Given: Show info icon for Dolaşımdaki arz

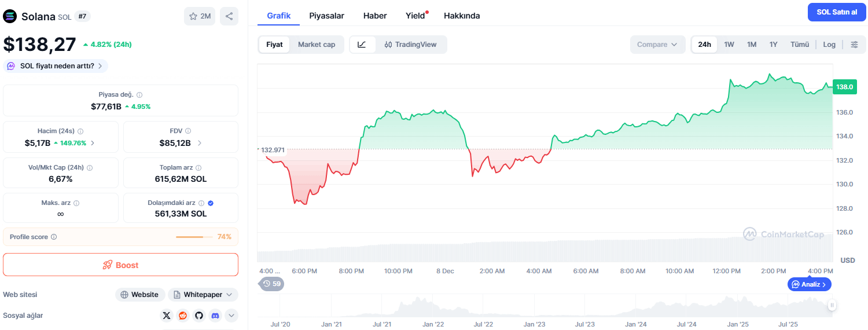Looking at the screenshot, I should tap(201, 203).
